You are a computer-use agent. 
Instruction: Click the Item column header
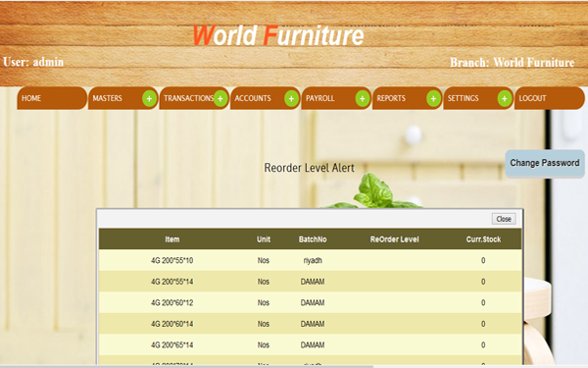point(172,239)
